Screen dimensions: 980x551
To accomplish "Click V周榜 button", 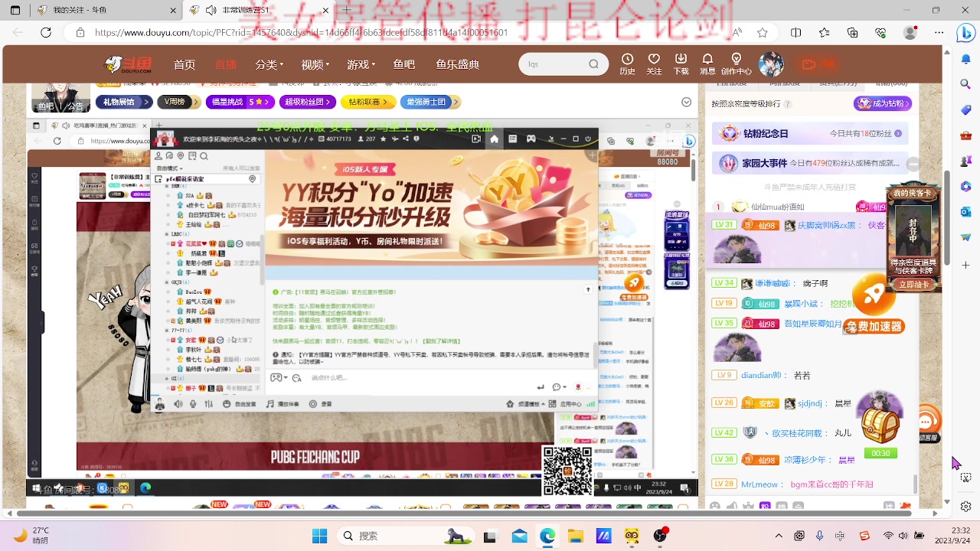I will pos(178,102).
